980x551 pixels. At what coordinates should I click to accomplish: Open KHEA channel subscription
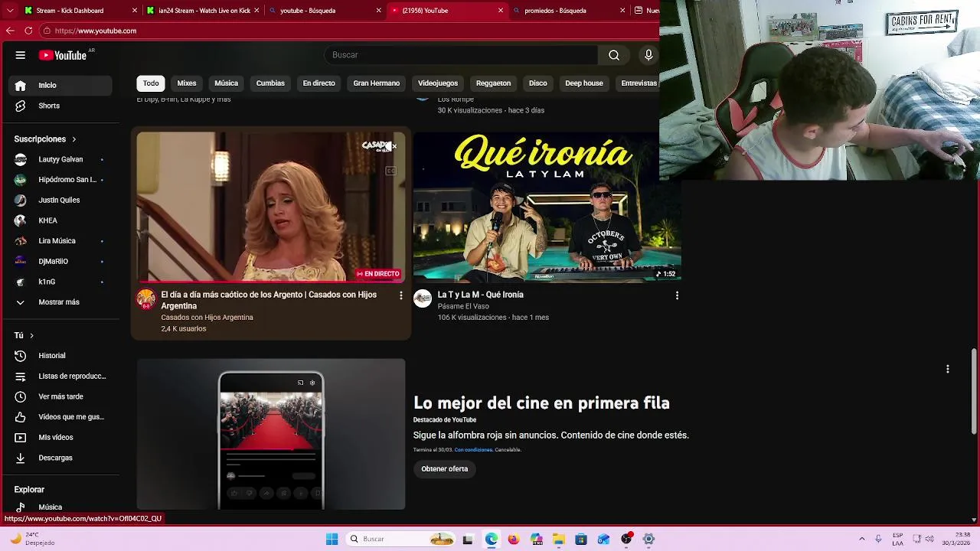pyautogui.click(x=60, y=220)
